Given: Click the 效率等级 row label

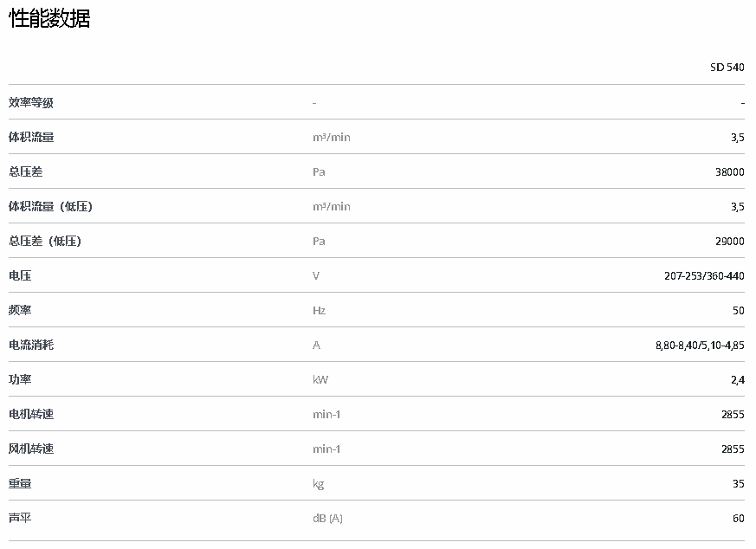Looking at the screenshot, I should point(31,103).
